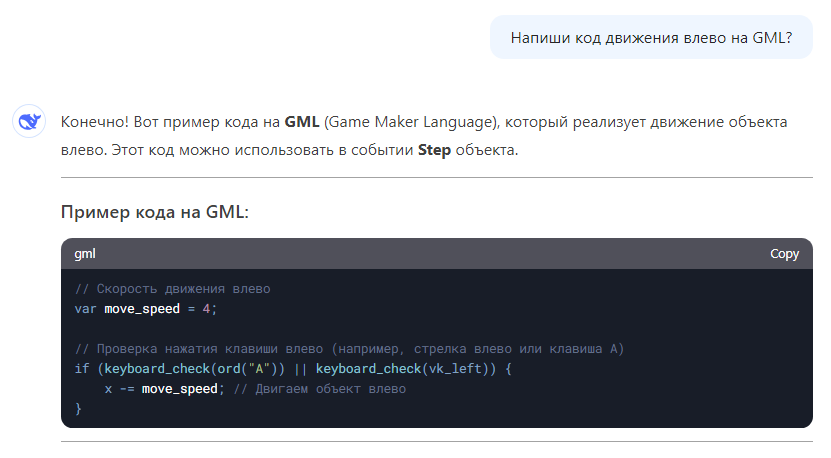The width and height of the screenshot is (831, 458).
Task: Click the "if" keyword in the code
Action: [82, 369]
